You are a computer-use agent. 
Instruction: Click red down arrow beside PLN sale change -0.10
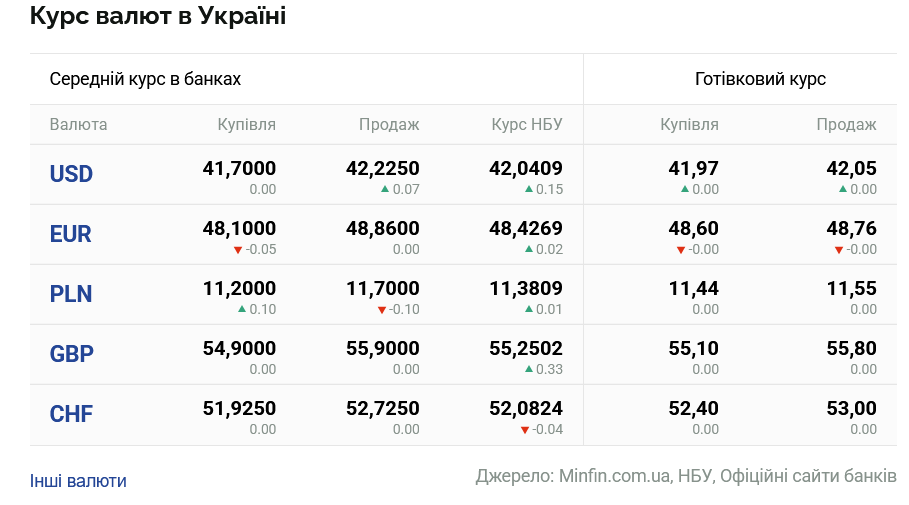coord(382,309)
